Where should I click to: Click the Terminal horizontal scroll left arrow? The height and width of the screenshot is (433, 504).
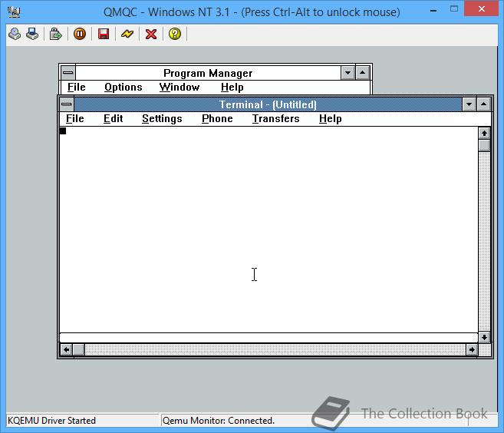[67, 349]
